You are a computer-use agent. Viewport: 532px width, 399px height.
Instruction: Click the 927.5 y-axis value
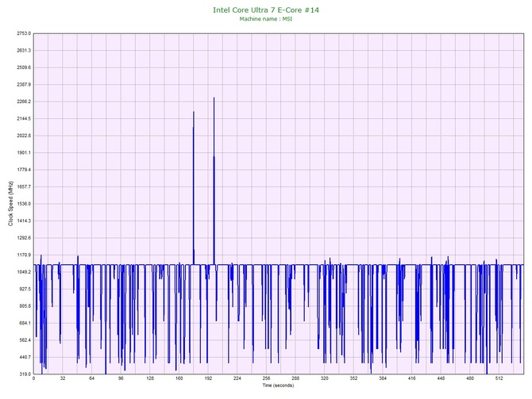pos(25,289)
